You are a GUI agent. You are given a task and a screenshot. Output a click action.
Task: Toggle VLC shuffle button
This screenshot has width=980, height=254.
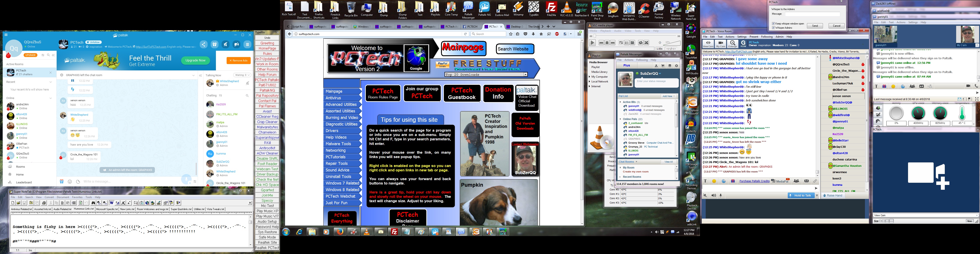click(x=646, y=43)
